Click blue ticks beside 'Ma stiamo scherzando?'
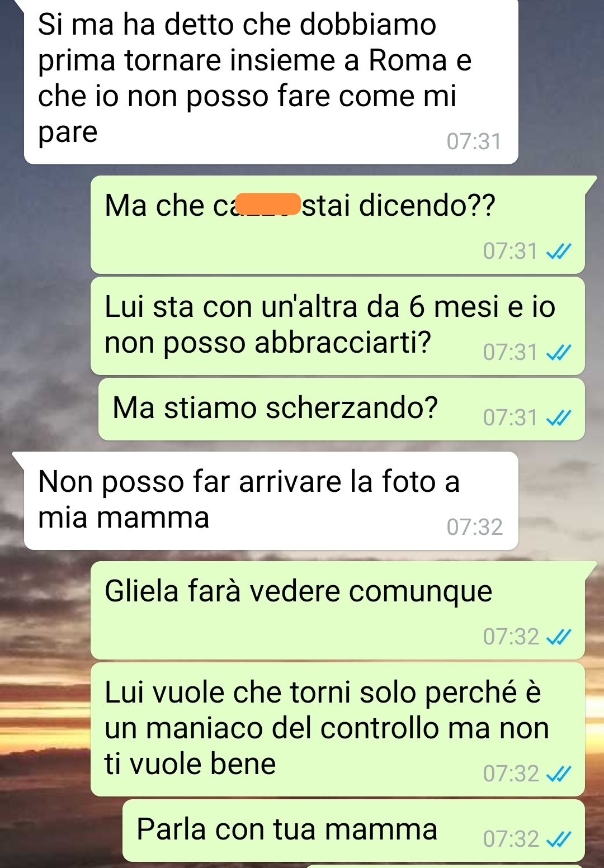The image size is (604, 868). click(558, 418)
